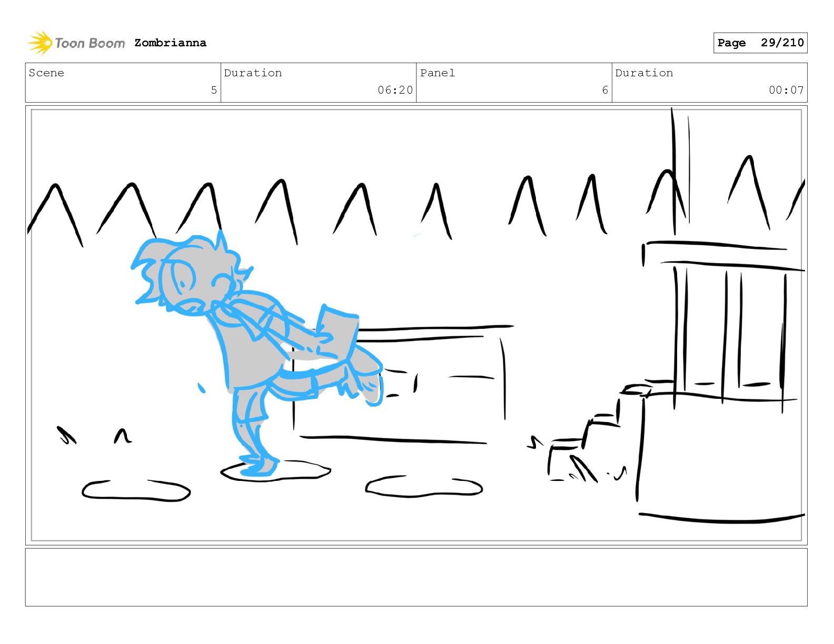Viewport: 834px width, 644px height.
Task: Click the Zombrianna project title
Action: point(170,43)
